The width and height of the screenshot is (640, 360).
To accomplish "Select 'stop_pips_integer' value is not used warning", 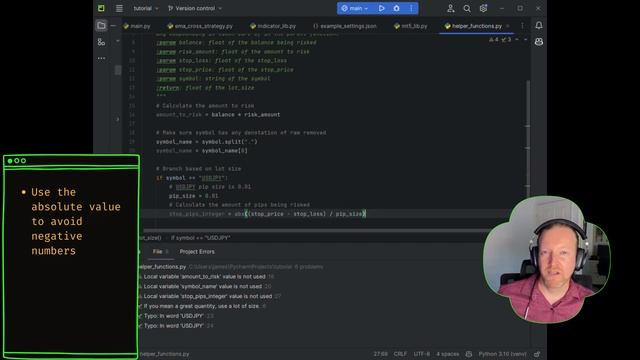I will (209, 296).
